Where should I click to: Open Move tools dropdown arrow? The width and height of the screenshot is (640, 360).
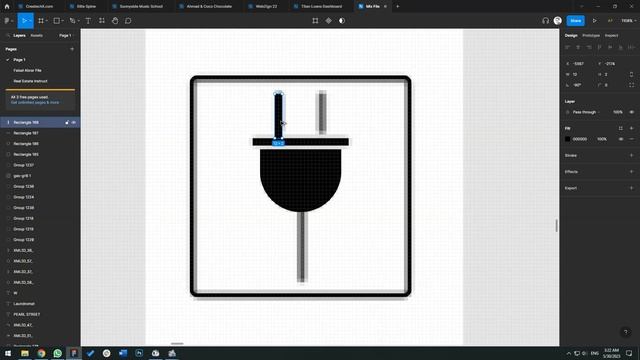pyautogui.click(x=31, y=21)
